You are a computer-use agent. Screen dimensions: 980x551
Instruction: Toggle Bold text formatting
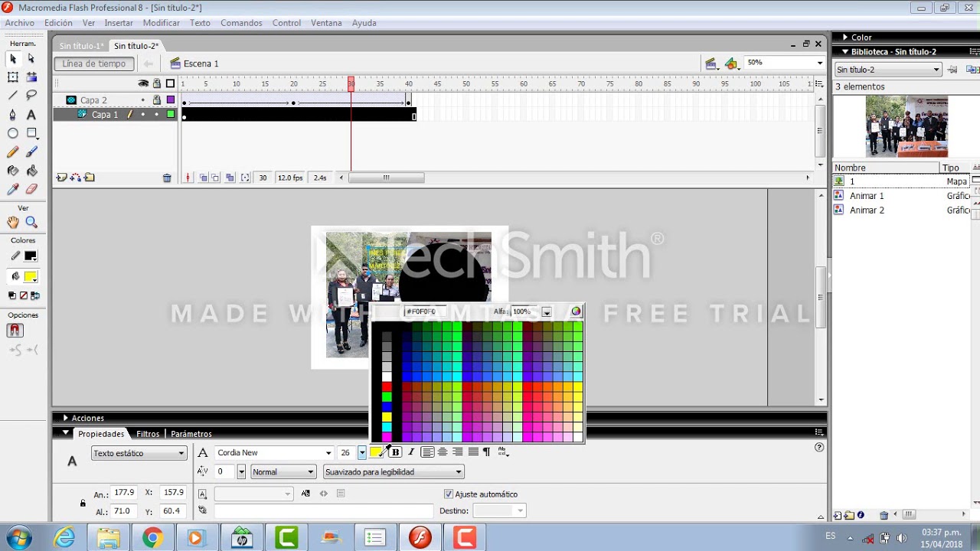(x=396, y=452)
